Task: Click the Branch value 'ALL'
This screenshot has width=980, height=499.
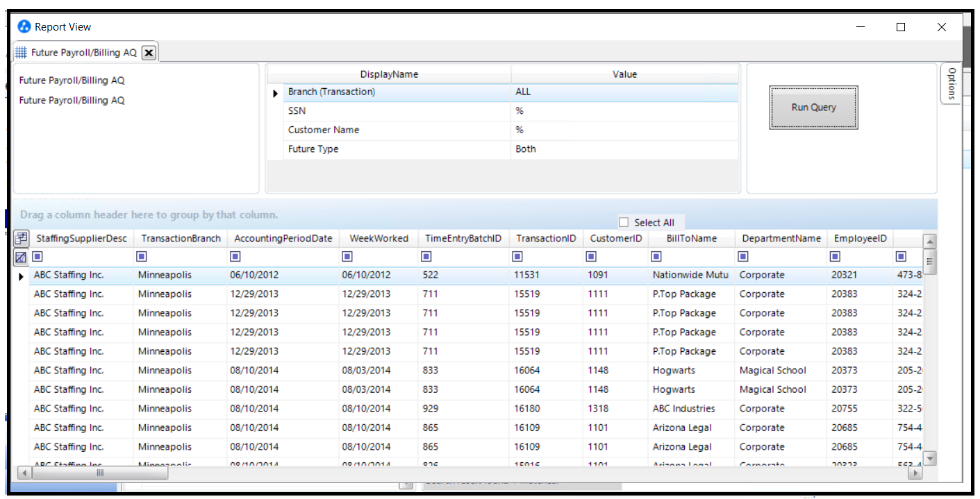Action: [x=523, y=92]
